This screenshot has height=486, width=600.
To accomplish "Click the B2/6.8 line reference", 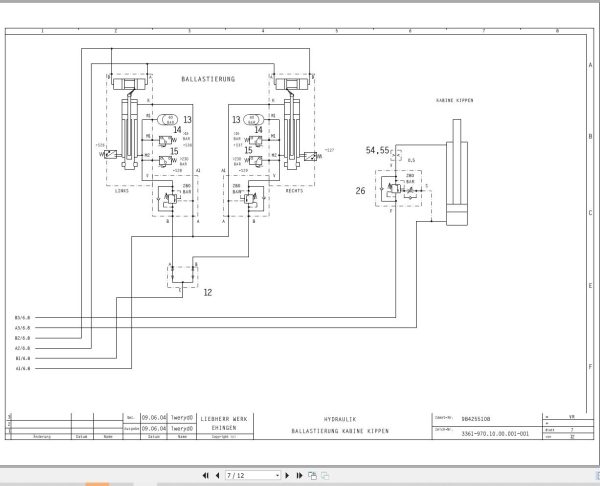I will [22, 338].
